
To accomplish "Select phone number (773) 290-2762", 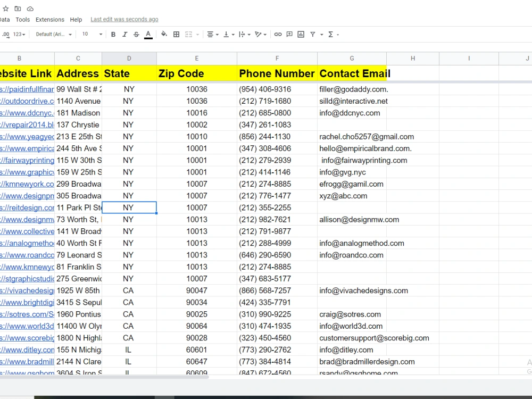I will (277, 350).
